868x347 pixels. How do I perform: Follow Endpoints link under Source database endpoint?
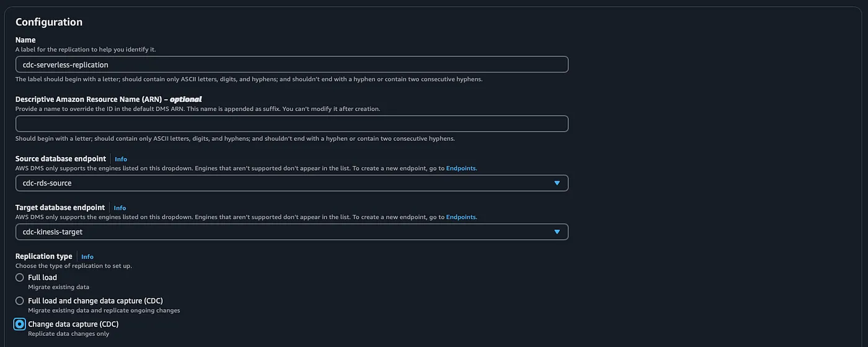461,168
